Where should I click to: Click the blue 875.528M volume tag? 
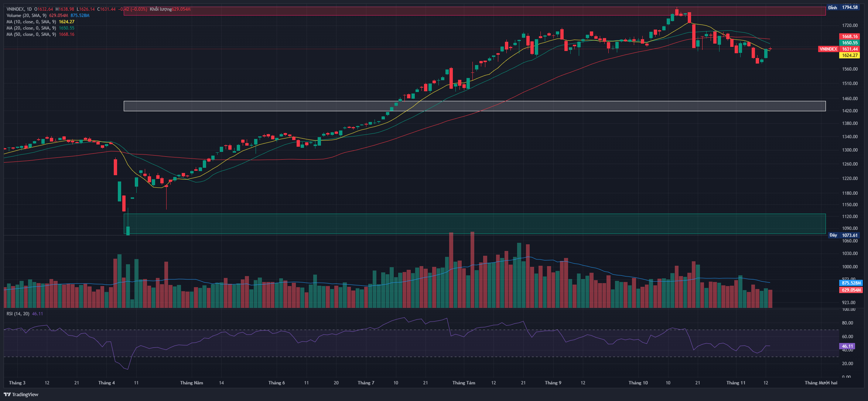point(851,283)
